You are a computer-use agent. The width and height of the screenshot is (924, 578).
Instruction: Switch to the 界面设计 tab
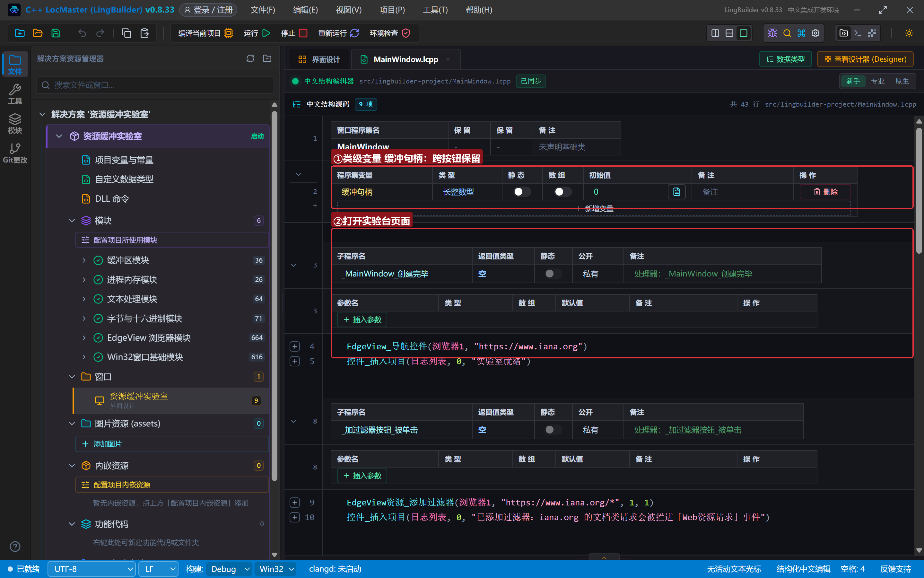(319, 59)
